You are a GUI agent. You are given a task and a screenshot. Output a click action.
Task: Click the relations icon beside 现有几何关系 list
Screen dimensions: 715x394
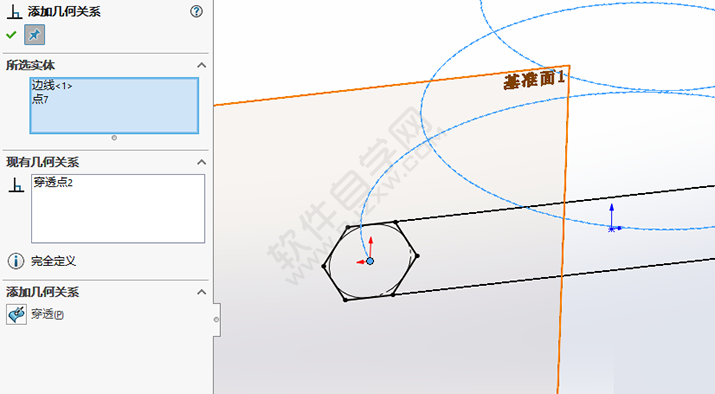tap(16, 185)
